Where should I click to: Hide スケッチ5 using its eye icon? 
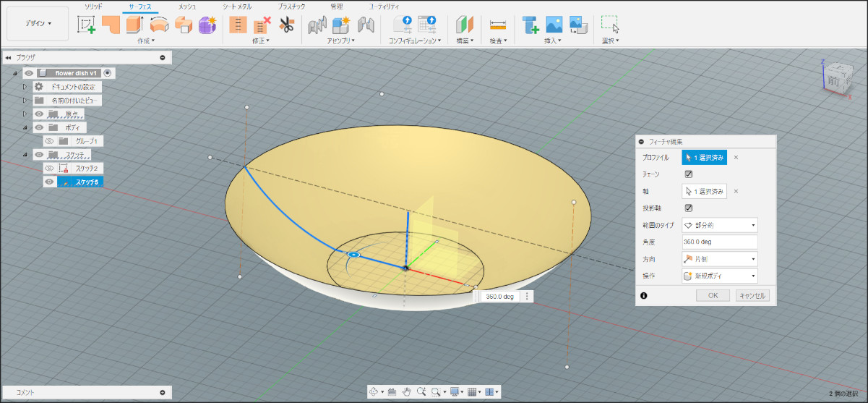click(x=49, y=182)
